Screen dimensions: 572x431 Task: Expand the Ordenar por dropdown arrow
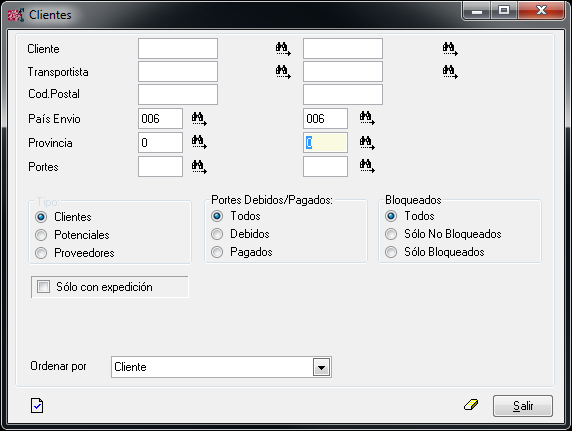coord(321,367)
